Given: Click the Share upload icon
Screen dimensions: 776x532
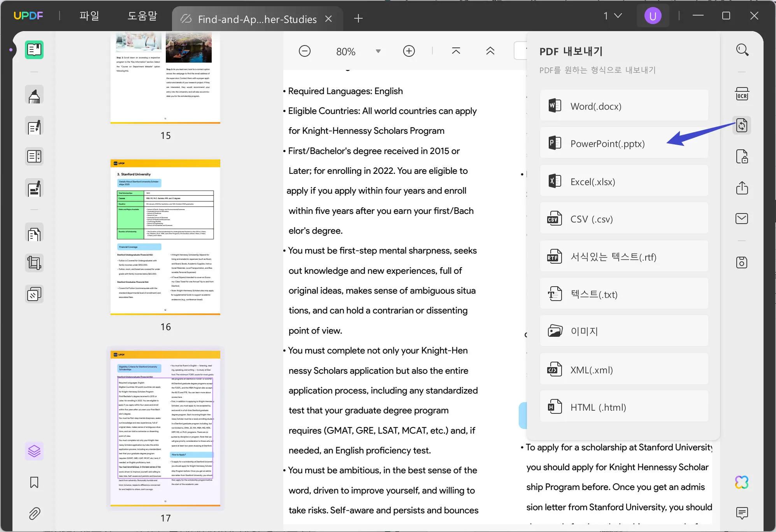Looking at the screenshot, I should [x=742, y=188].
